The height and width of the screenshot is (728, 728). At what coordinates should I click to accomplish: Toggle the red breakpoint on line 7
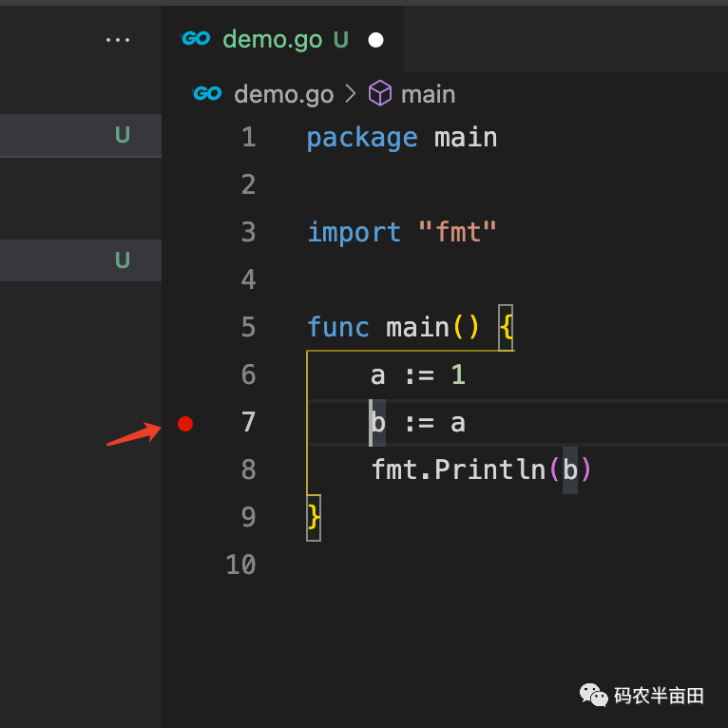coord(185,424)
